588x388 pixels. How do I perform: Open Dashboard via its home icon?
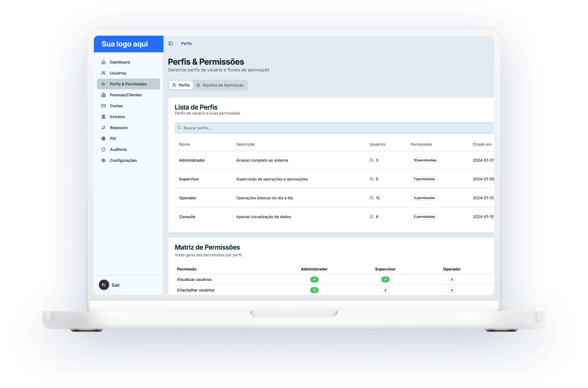[104, 62]
